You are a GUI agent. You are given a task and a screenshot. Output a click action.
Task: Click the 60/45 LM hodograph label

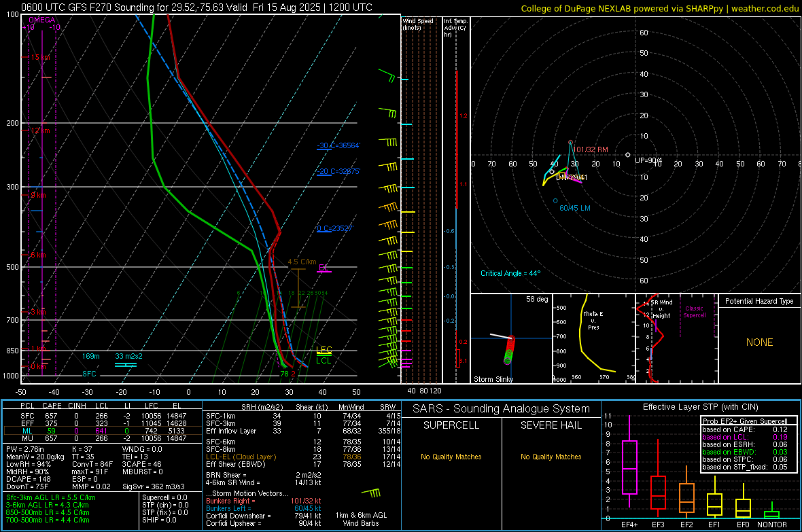(575, 208)
